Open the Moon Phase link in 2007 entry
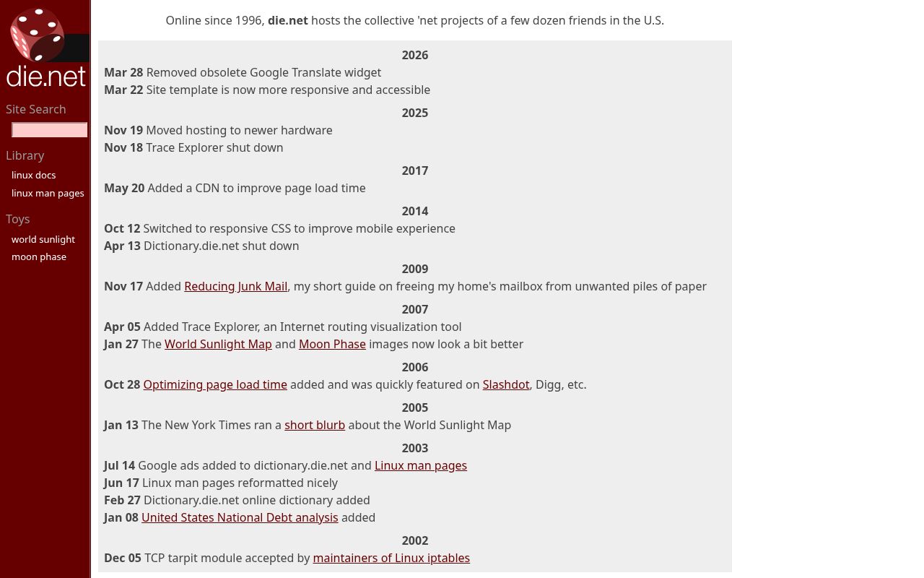 pos(332,344)
